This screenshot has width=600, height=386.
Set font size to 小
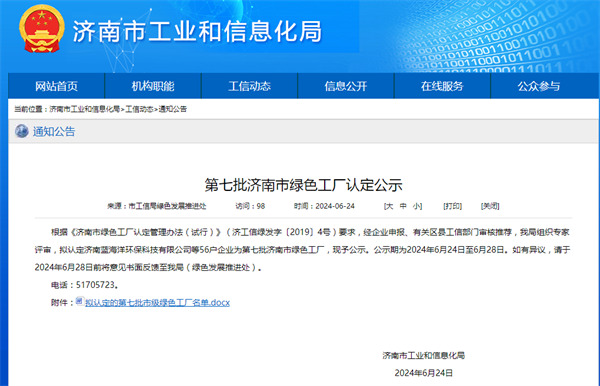[x=416, y=206]
